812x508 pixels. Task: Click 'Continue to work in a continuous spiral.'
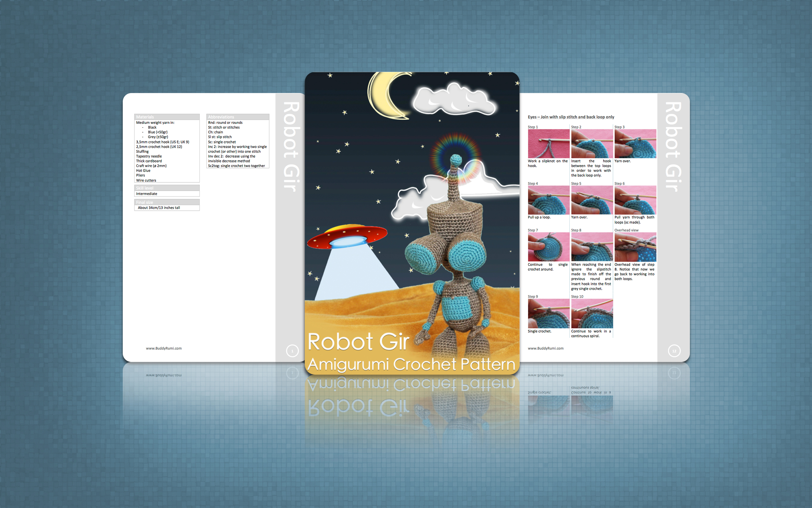(591, 333)
